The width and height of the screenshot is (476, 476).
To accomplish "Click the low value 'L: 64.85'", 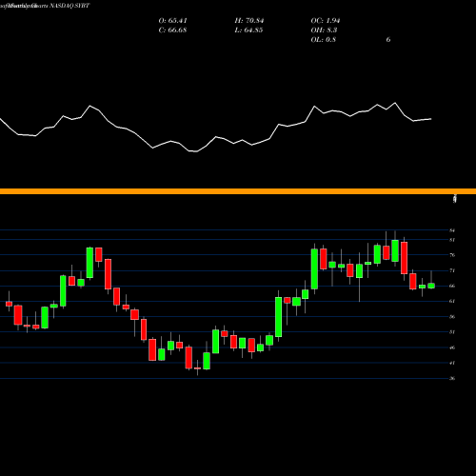I will tap(248, 30).
